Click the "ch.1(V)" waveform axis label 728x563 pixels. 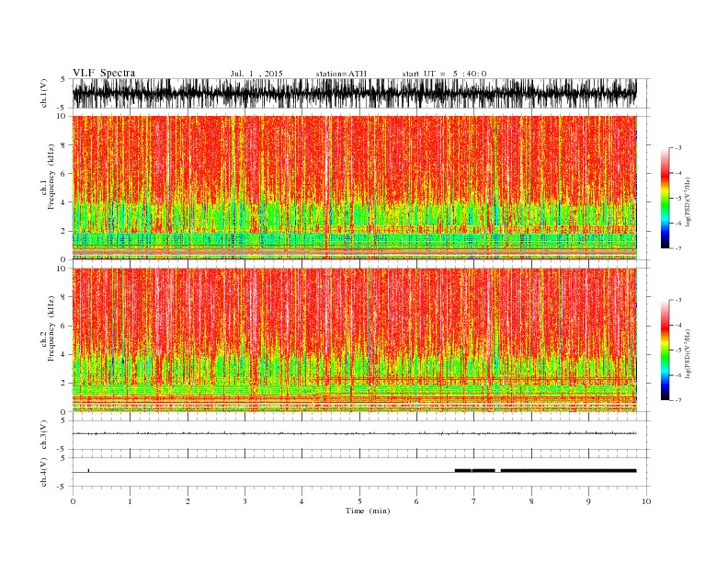[44, 93]
